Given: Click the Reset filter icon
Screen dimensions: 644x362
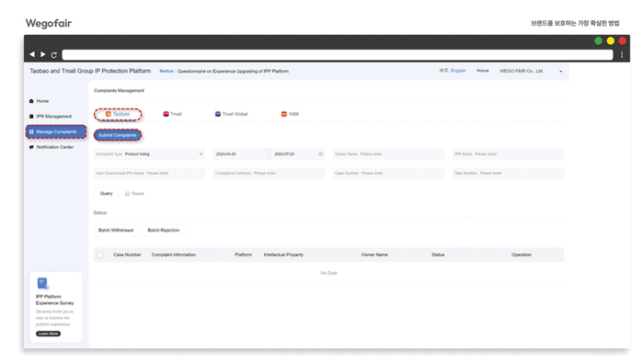Looking at the screenshot, I should coord(127,194).
